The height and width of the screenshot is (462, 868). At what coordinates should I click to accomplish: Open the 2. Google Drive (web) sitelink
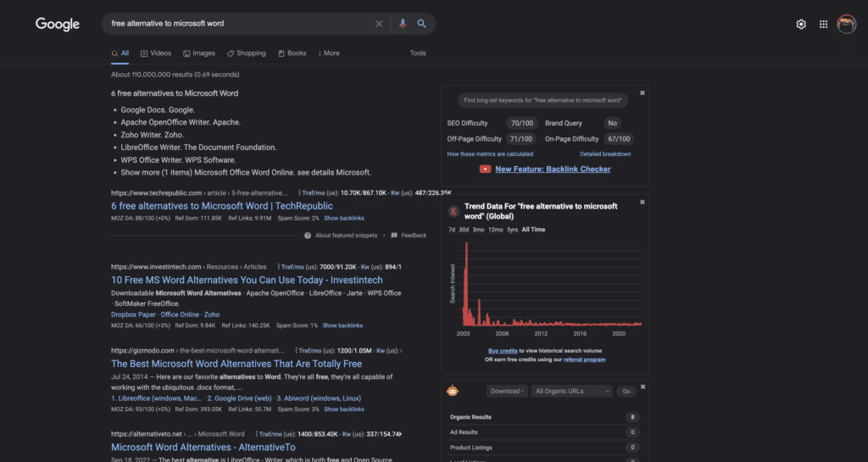tap(239, 398)
